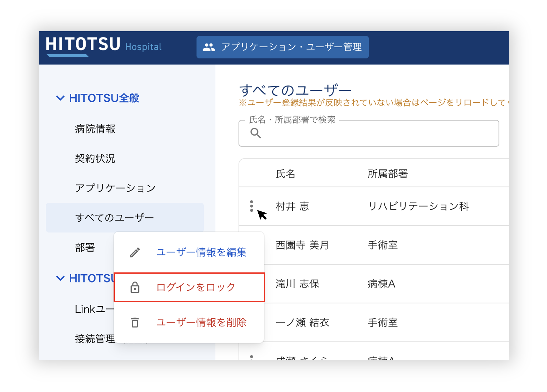
Task: Open 病院情報 in the sidebar
Action: pyautogui.click(x=95, y=129)
